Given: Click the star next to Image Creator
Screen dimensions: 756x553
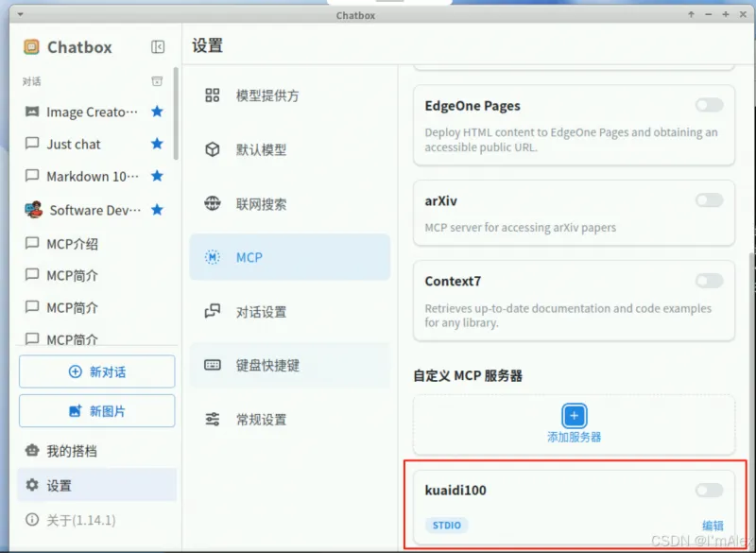Looking at the screenshot, I should pyautogui.click(x=158, y=112).
